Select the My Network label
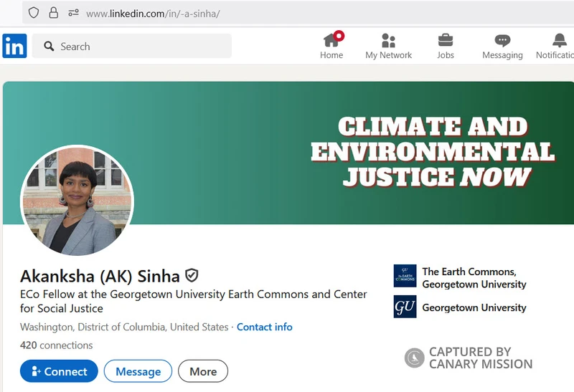The width and height of the screenshot is (574, 392). pos(388,55)
